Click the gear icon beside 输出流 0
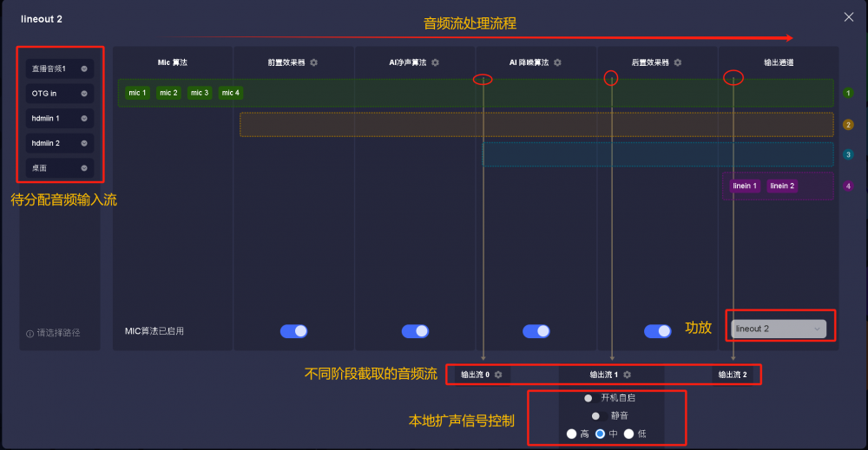 pos(498,375)
